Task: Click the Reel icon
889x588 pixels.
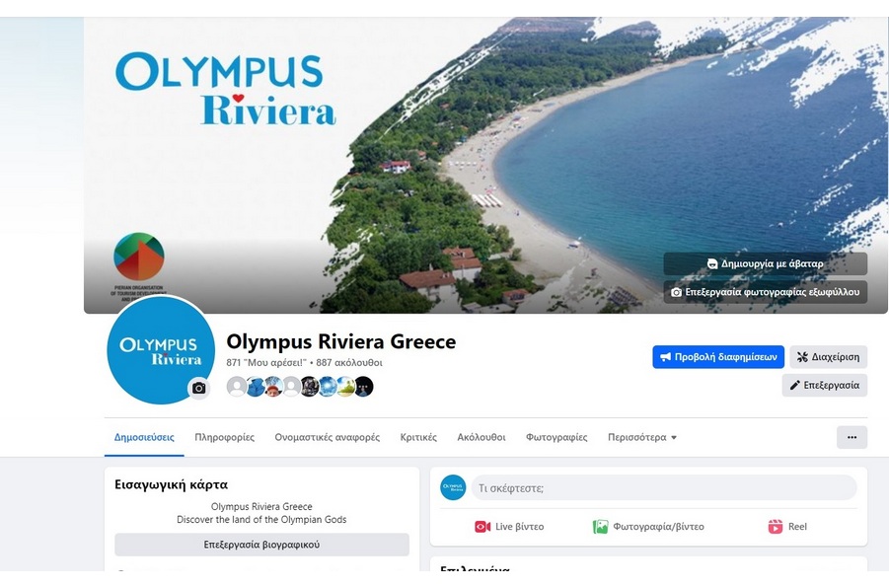Action: [x=776, y=527]
